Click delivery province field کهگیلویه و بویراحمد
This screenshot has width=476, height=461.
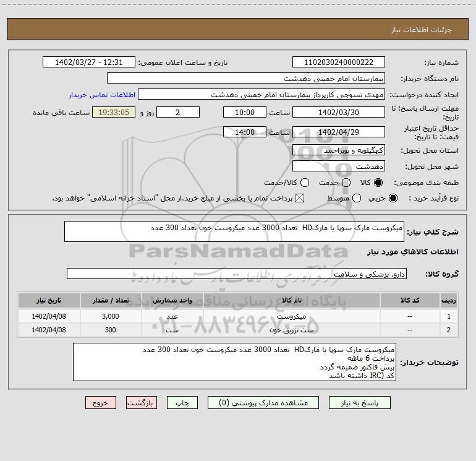pyautogui.click(x=339, y=150)
